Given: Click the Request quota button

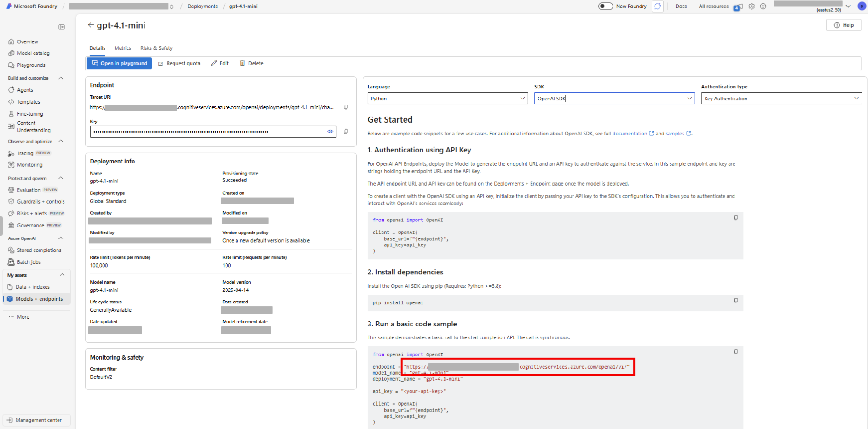Looking at the screenshot, I should click(x=179, y=63).
